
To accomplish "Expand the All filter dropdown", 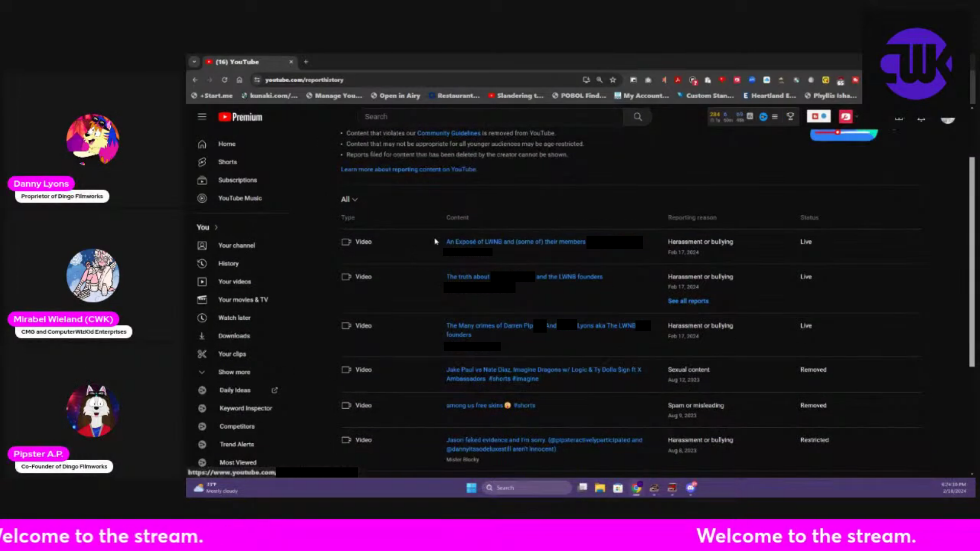I will [349, 199].
